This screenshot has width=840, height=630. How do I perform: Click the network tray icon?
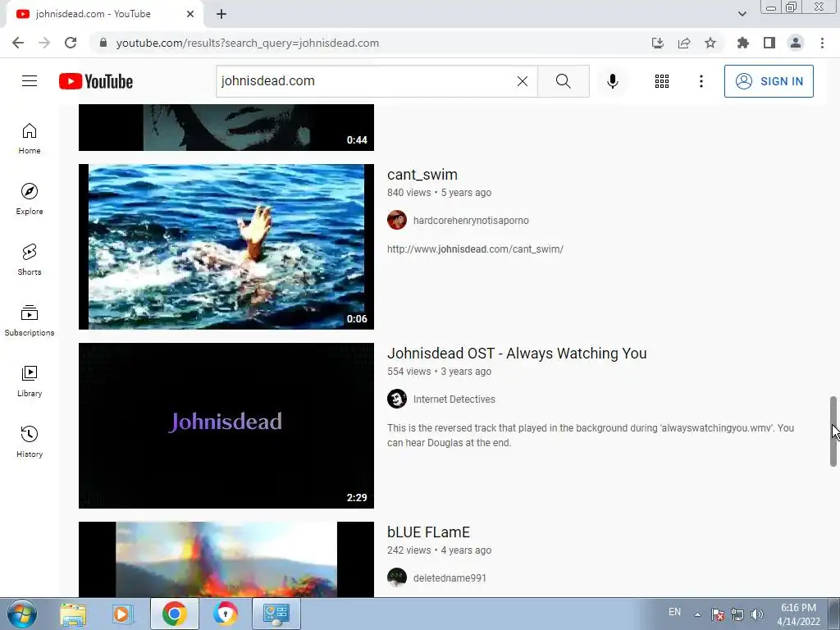(737, 614)
